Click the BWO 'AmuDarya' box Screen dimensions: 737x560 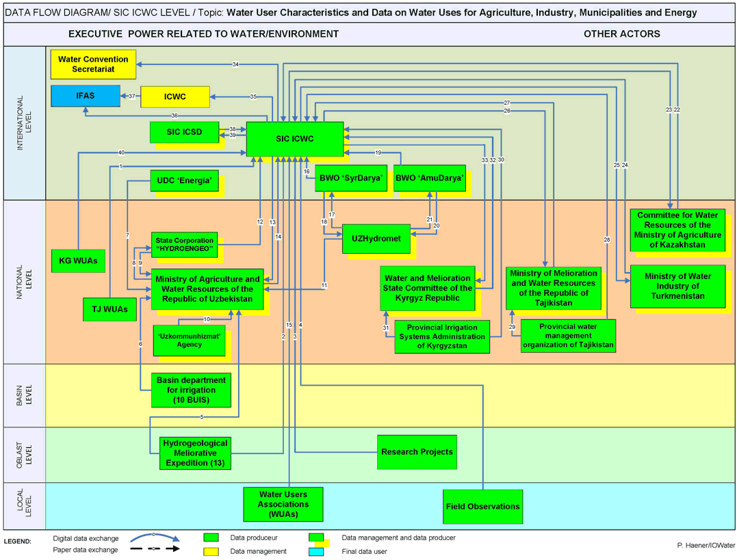pos(430,178)
